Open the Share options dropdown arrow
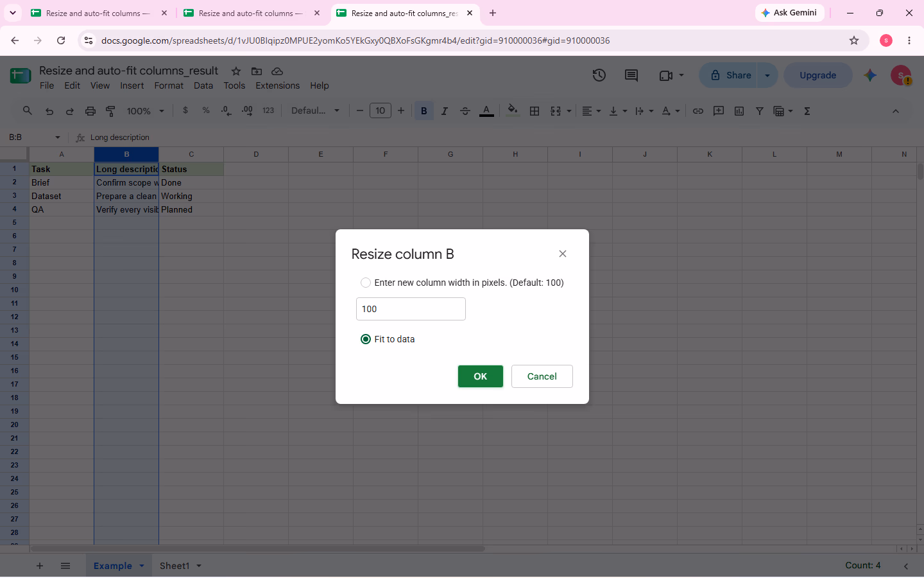The width and height of the screenshot is (924, 578). click(x=767, y=75)
